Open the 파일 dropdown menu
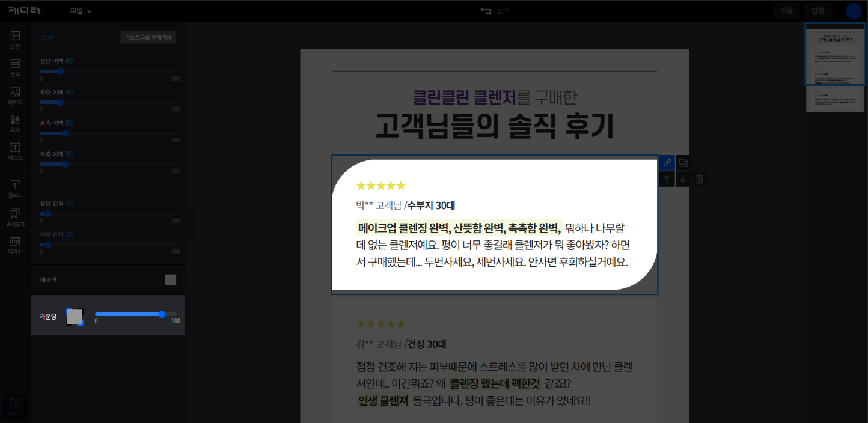This screenshot has width=868, height=423. [x=81, y=11]
